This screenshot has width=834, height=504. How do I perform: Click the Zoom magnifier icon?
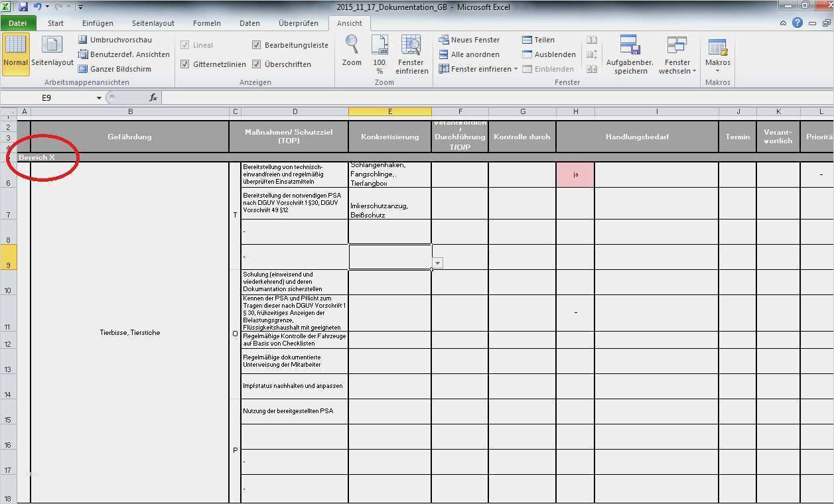pos(352,46)
